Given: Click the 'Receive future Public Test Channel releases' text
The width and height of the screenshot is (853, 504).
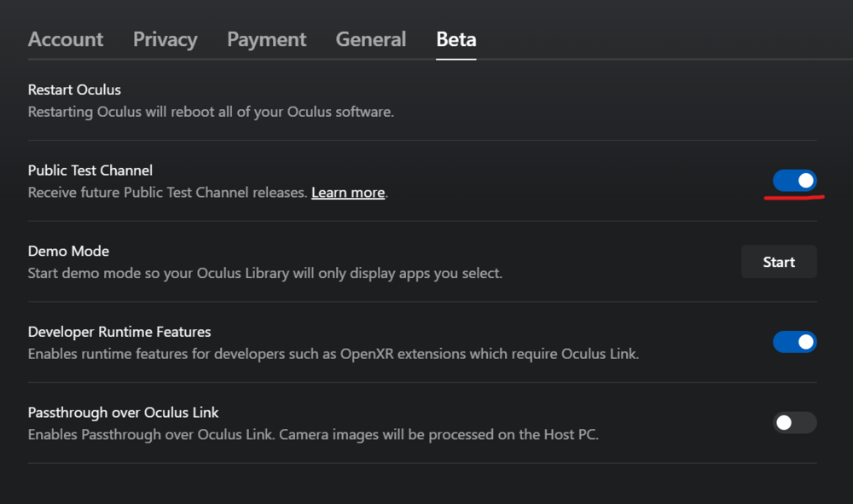Looking at the screenshot, I should [167, 193].
